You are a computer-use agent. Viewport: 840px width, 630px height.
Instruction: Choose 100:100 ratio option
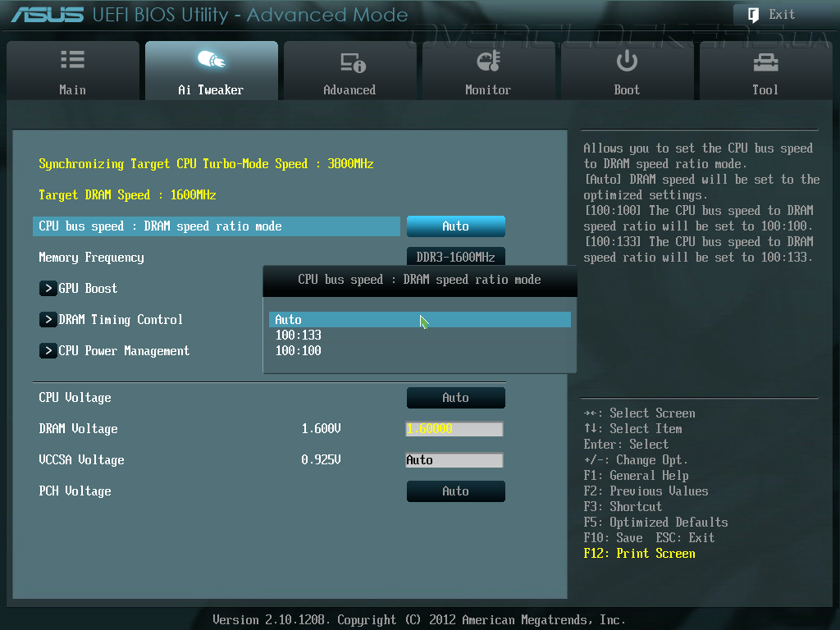click(x=298, y=351)
